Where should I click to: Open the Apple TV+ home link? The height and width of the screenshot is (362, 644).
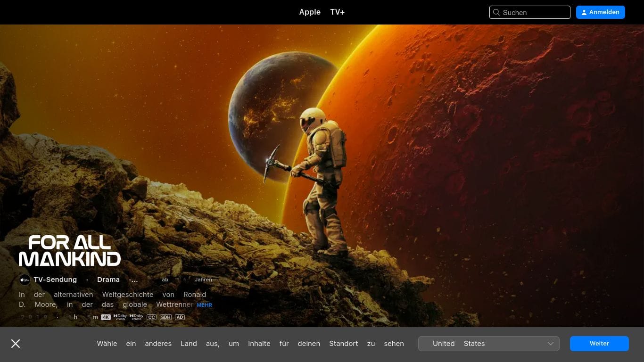click(x=322, y=12)
